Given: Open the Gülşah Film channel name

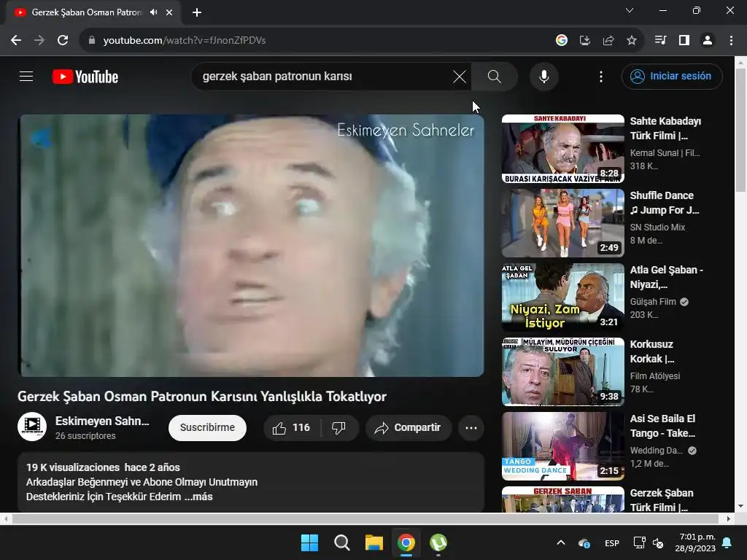Looking at the screenshot, I should (653, 301).
